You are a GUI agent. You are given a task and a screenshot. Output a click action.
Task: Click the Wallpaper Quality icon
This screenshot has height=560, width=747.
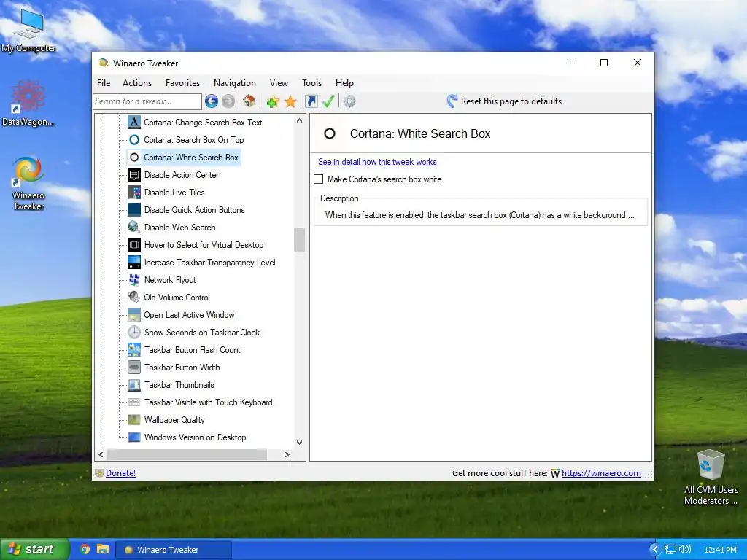[x=134, y=420]
